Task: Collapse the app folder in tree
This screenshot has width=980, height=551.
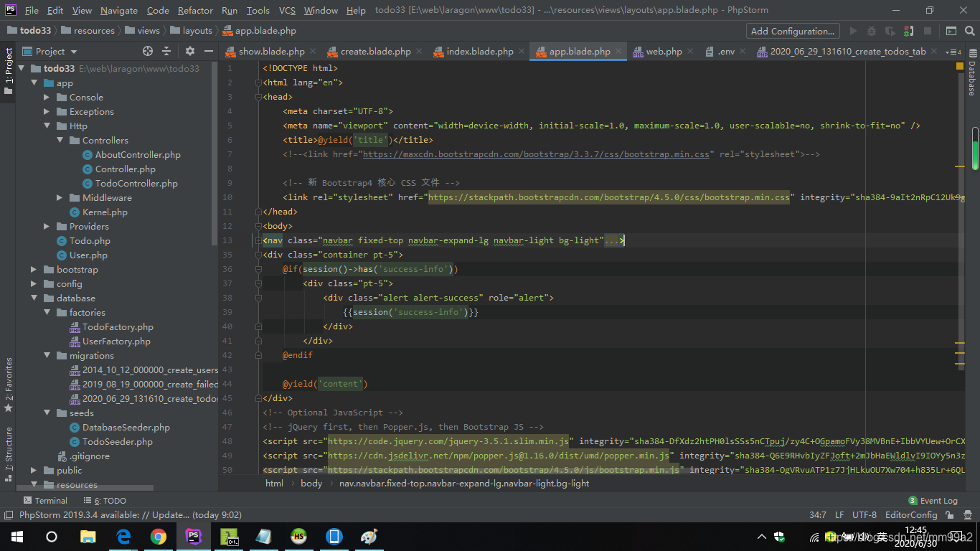Action: click(34, 83)
